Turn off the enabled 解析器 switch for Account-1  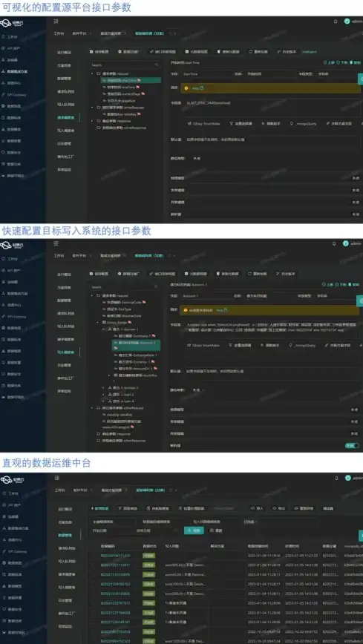(351, 445)
